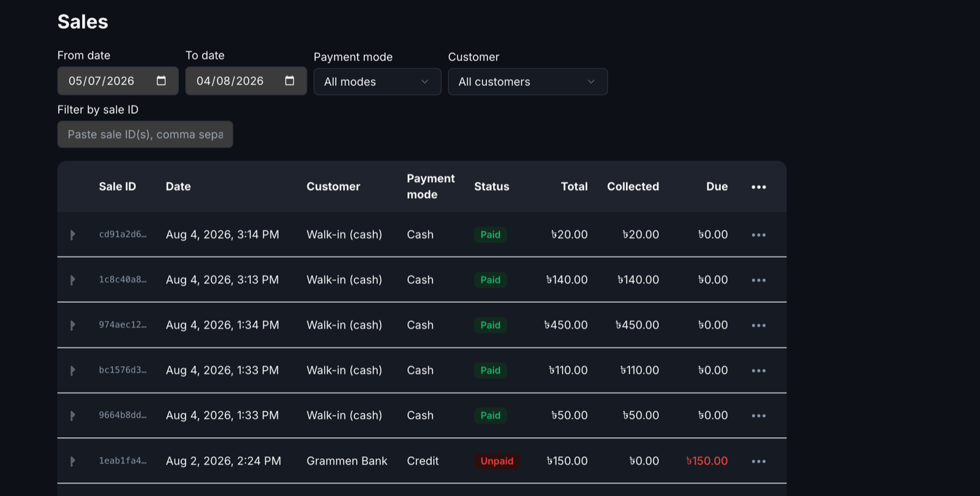This screenshot has height=496, width=980.
Task: Select sale ID 1c8c40a8… cell
Action: 123,280
